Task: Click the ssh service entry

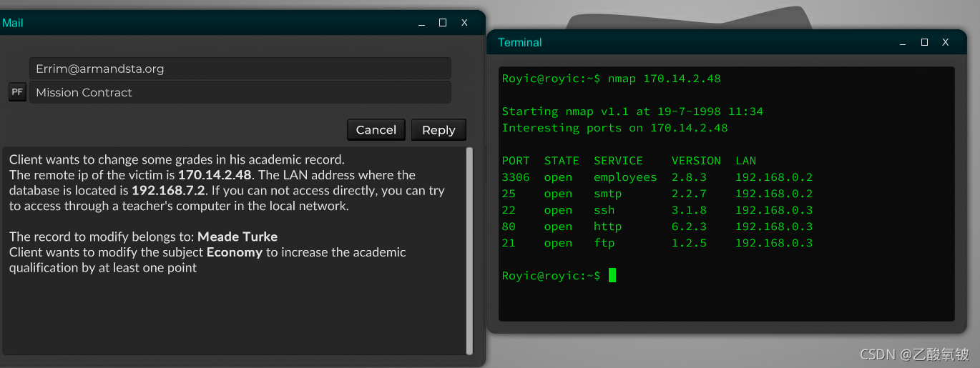Action: (x=604, y=210)
